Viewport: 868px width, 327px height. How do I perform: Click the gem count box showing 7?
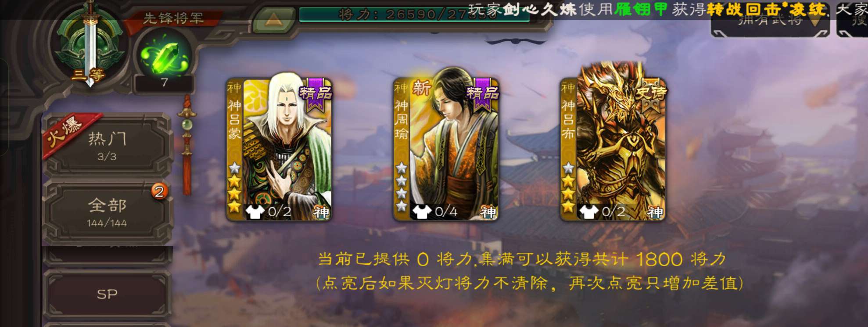pos(165,83)
